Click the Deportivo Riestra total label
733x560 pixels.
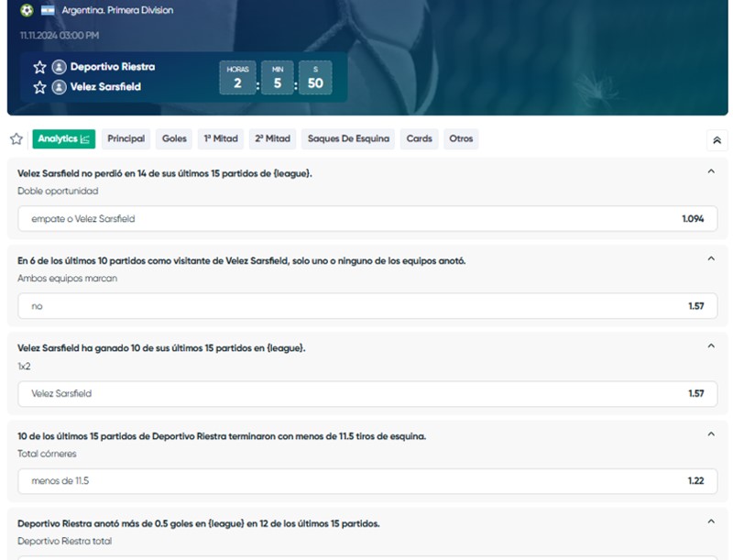coord(64,542)
